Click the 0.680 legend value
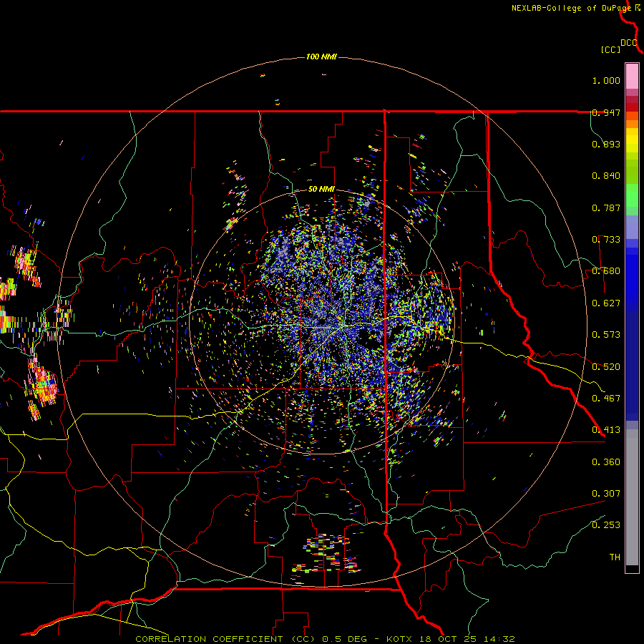 coord(606,271)
